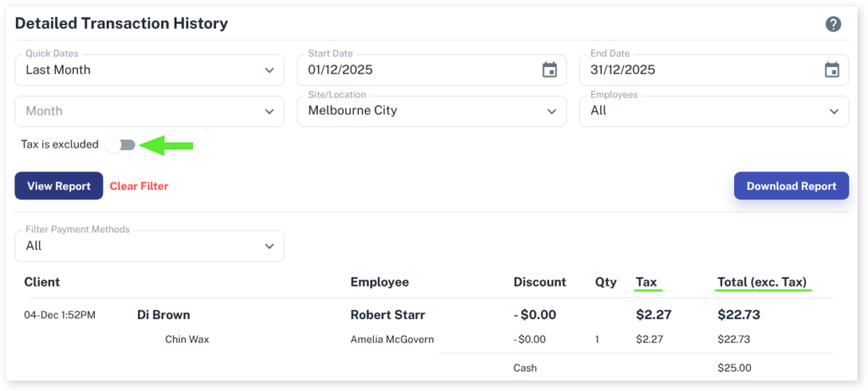The height and width of the screenshot is (391, 868).
Task: Click the Client column header
Action: [42, 282]
